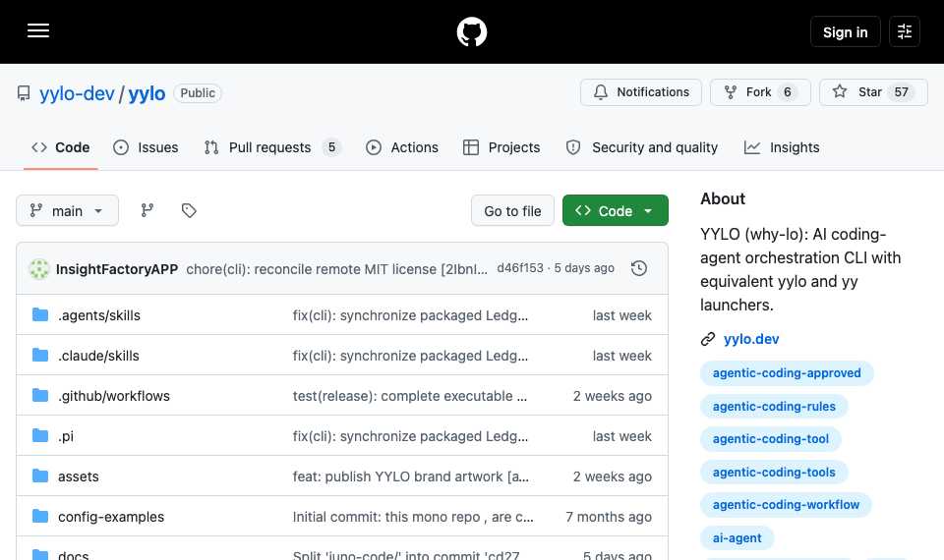Click the Public visibility label
944x560 pixels.
(198, 93)
